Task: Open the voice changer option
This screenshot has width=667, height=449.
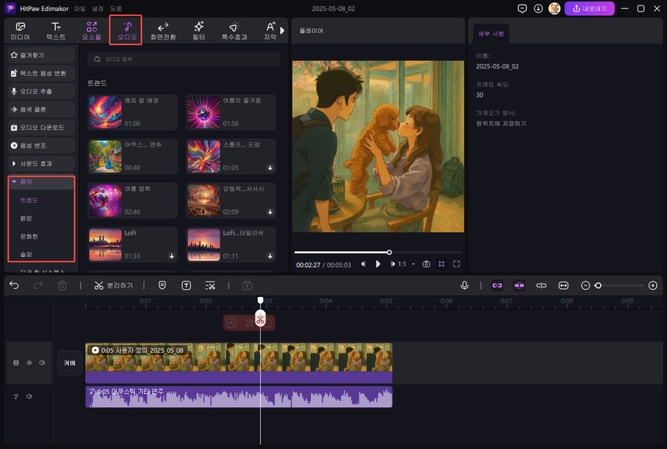Action: coord(41,145)
